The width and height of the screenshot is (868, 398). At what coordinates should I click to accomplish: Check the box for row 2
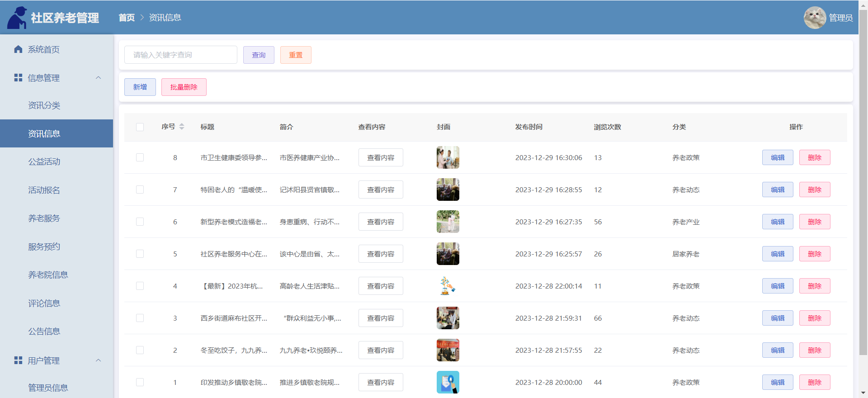[x=140, y=350]
